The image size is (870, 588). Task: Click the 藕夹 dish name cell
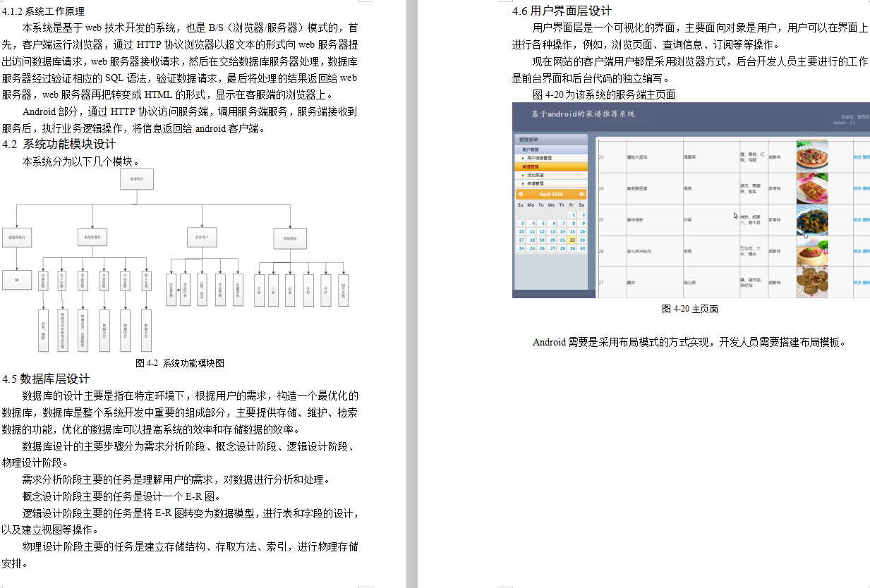(654, 282)
